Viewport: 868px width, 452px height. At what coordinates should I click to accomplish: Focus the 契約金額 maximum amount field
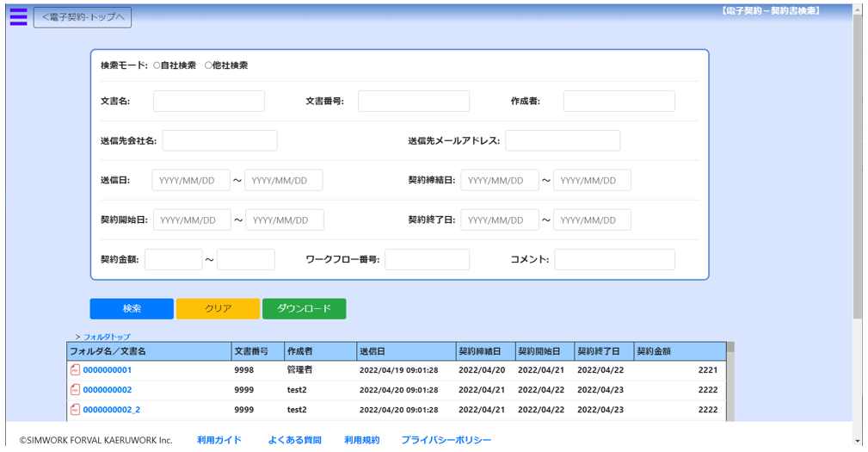coord(246,260)
